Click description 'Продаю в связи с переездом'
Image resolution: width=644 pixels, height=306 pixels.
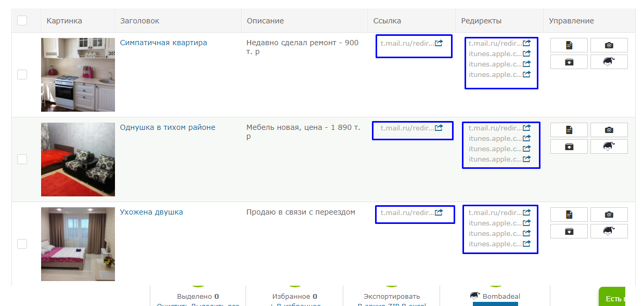coord(301,212)
